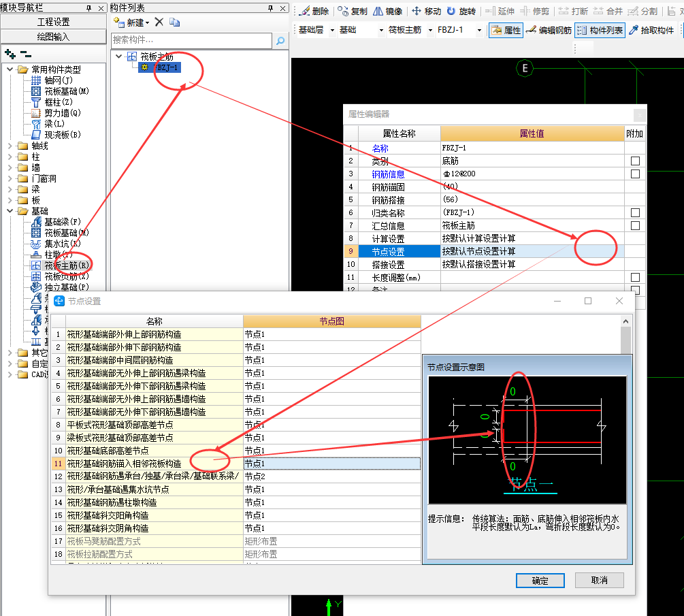
Task: Select 剪力墙(Q) in navigation tree
Action: [56, 113]
